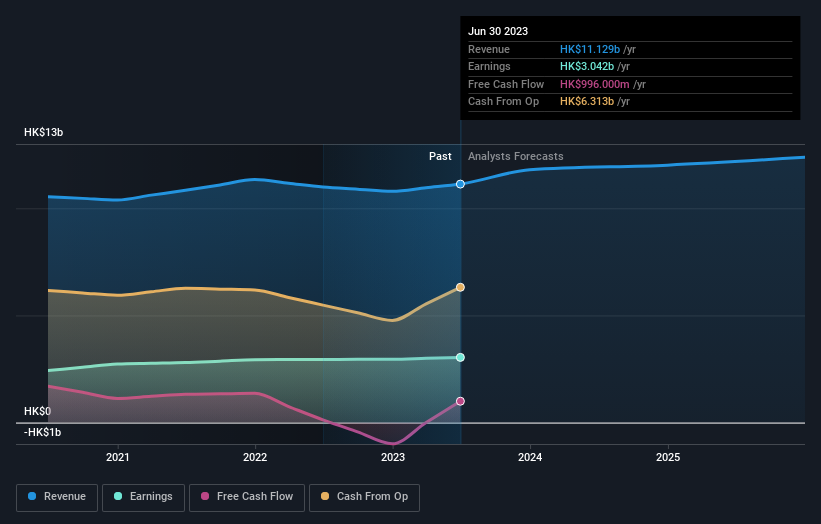Click the 2022 x-axis label
821x524 pixels.
255,458
